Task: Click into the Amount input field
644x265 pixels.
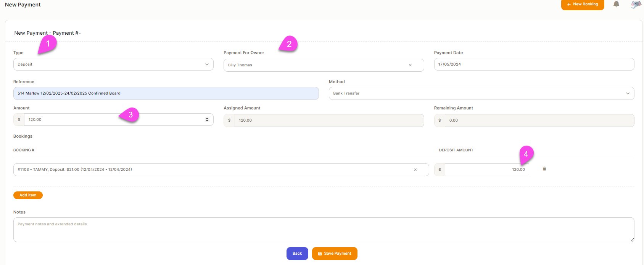Action: (114, 120)
